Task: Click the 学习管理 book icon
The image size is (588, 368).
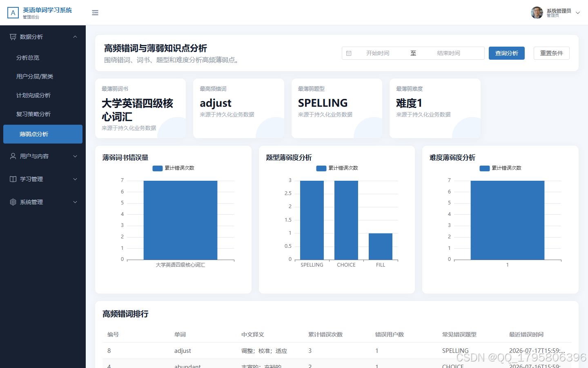Action: [x=13, y=179]
